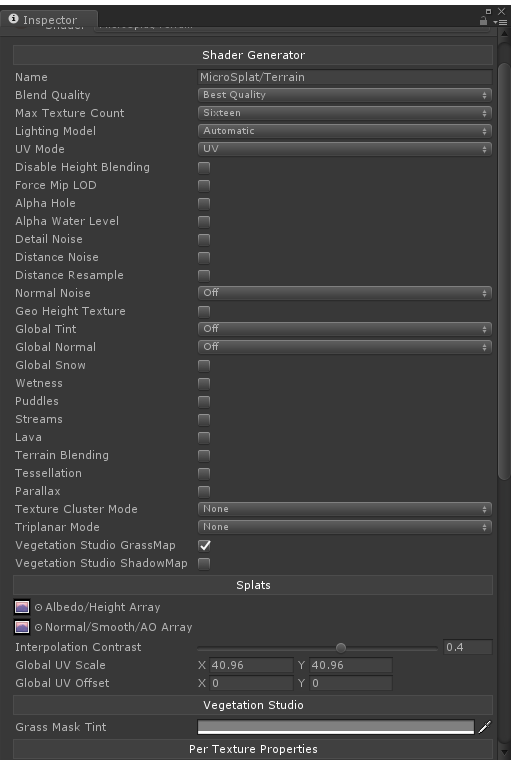Viewport: 511px width, 760px height.
Task: Open object picker for Albedo/Height Array
Action: (38, 607)
